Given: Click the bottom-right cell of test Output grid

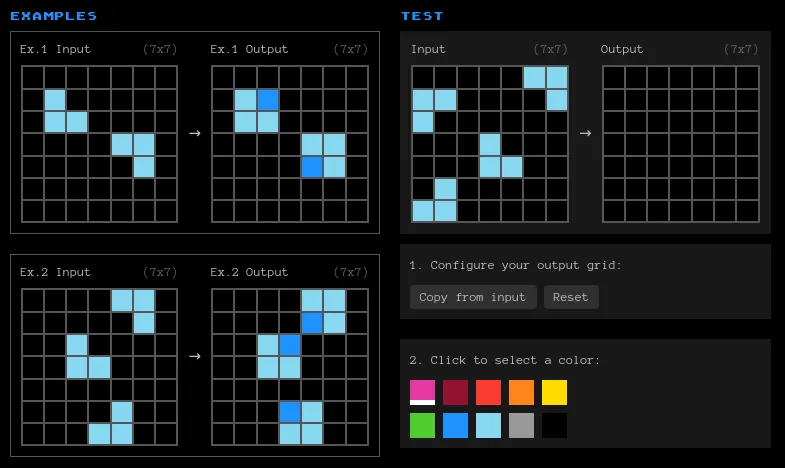Looking at the screenshot, I should (748, 211).
